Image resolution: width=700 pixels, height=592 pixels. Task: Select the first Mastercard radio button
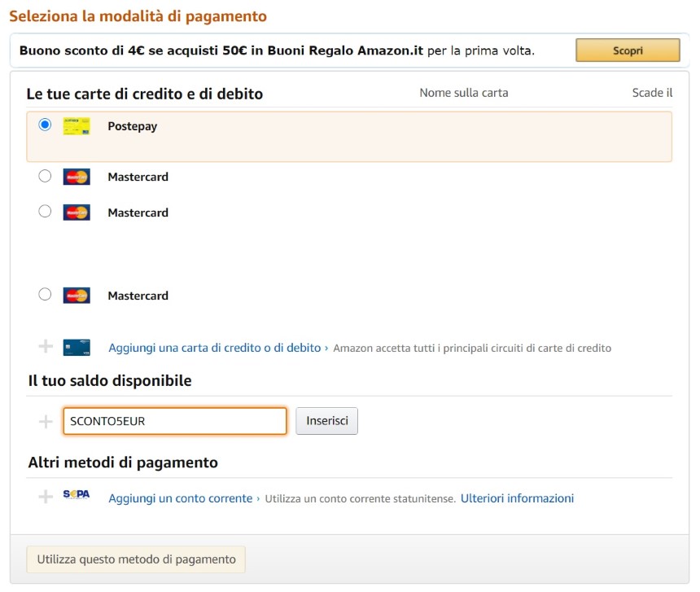45,176
